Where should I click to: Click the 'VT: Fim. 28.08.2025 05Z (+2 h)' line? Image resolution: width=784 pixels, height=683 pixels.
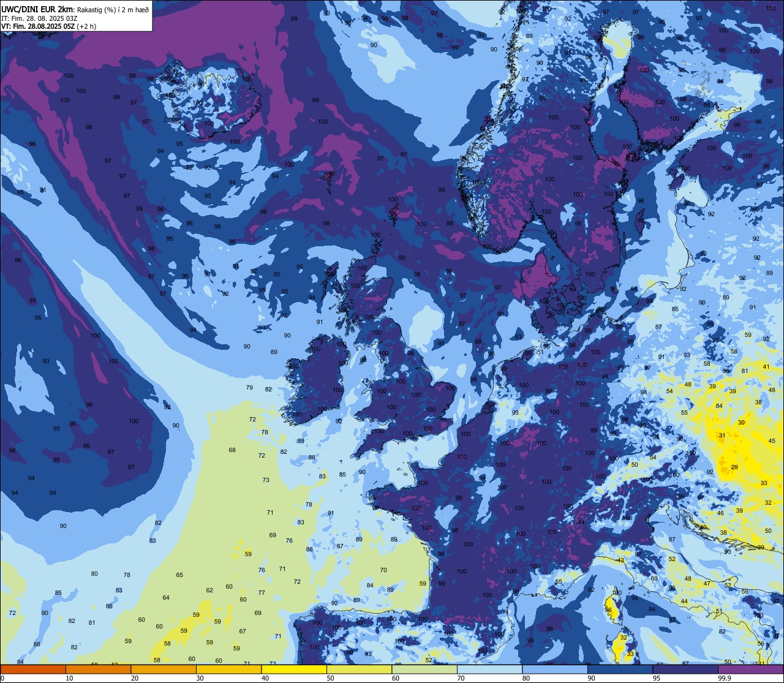click(x=48, y=26)
